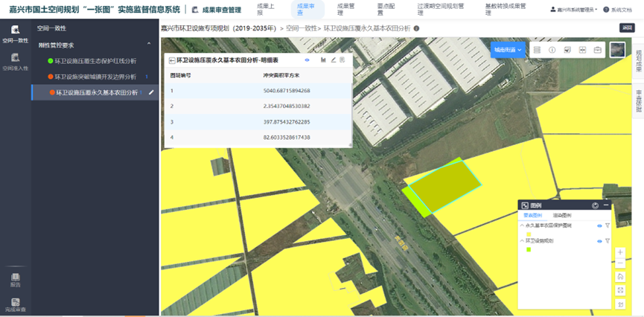
Task: Open the 城市街道 basemap dropdown
Action: (x=508, y=50)
